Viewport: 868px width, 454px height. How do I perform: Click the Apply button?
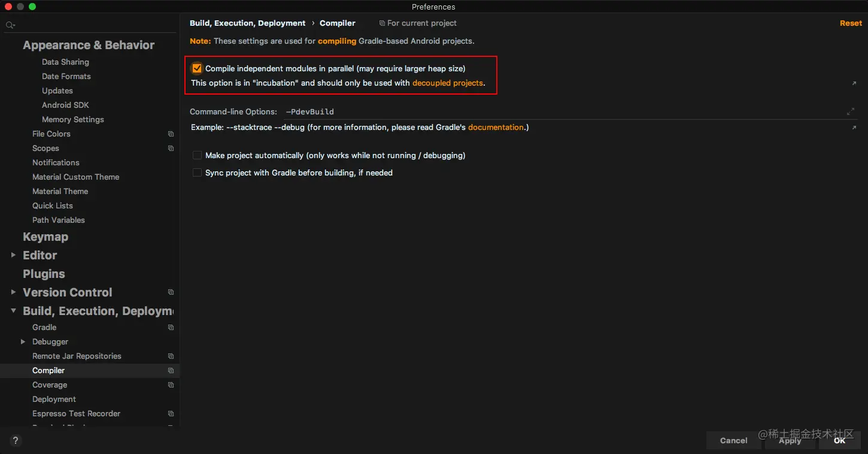[x=790, y=441]
